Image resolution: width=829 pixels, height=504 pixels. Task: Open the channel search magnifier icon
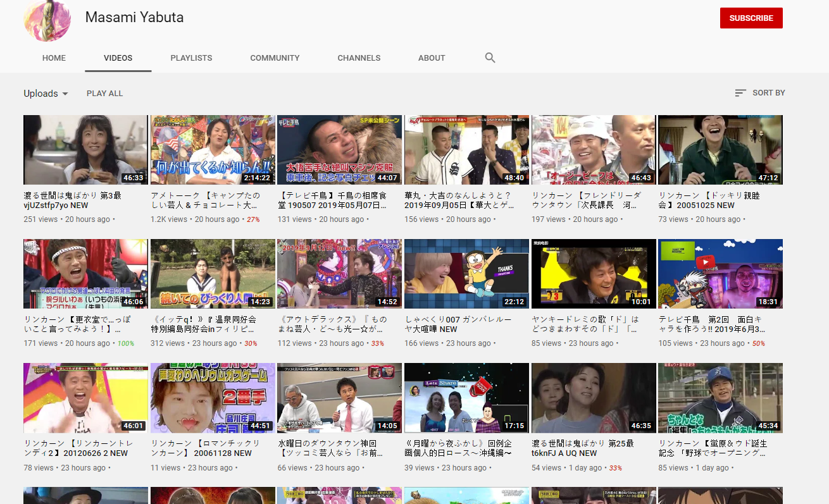(490, 58)
